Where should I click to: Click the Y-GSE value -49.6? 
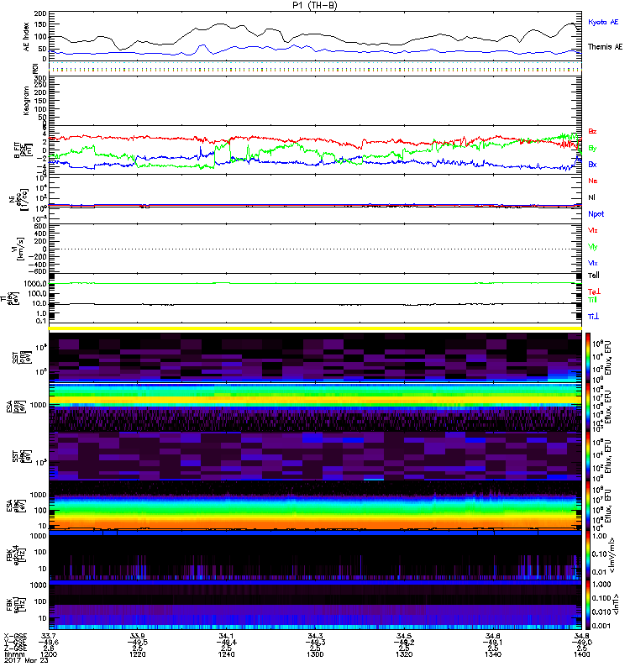(49, 642)
